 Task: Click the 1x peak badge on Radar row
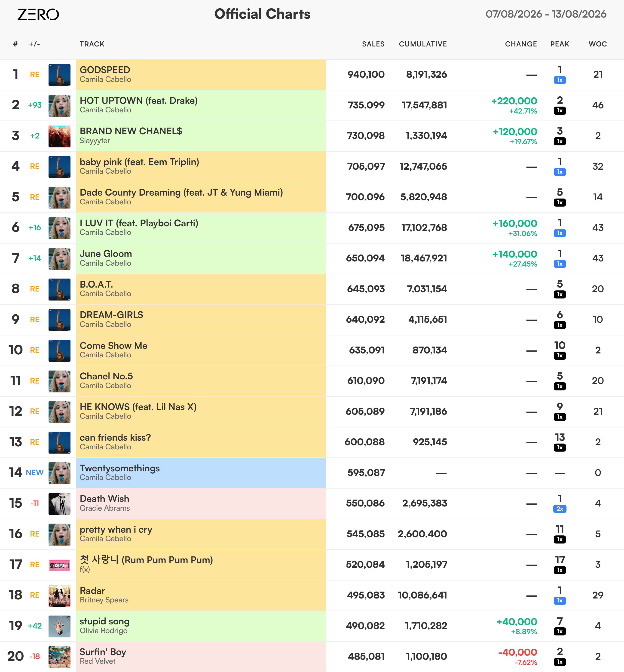[x=560, y=601]
